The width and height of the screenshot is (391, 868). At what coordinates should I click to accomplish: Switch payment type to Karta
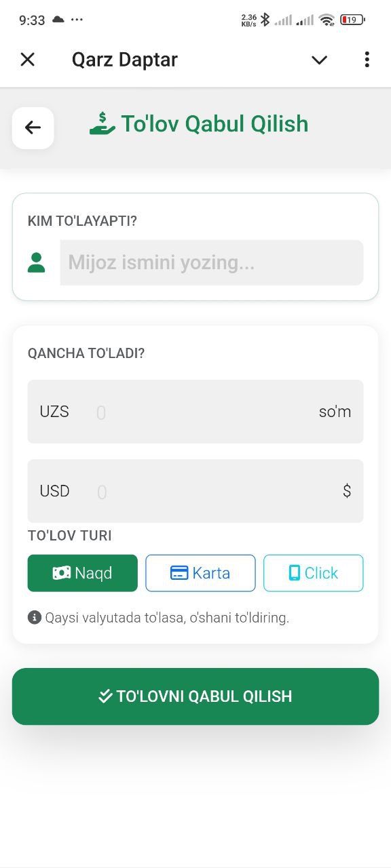(200, 573)
